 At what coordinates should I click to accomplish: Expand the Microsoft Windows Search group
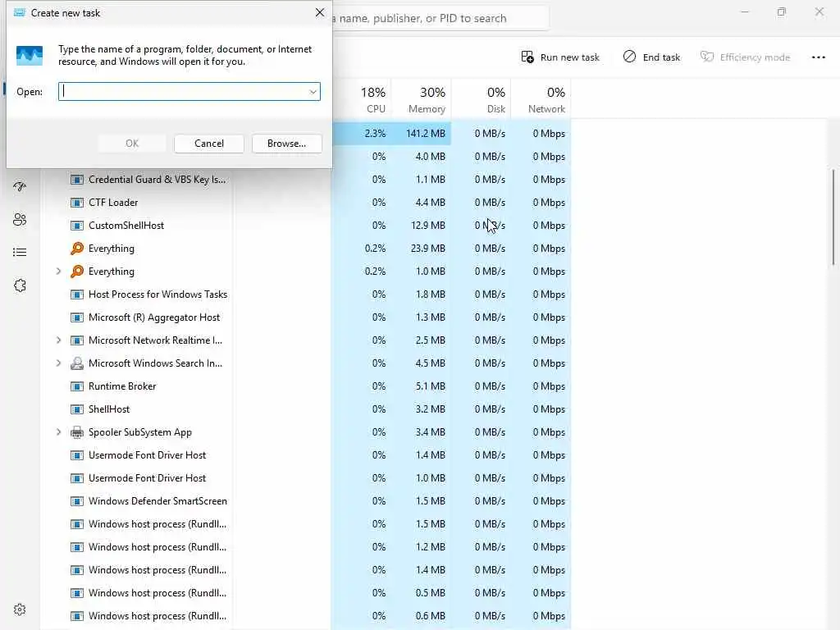58,363
